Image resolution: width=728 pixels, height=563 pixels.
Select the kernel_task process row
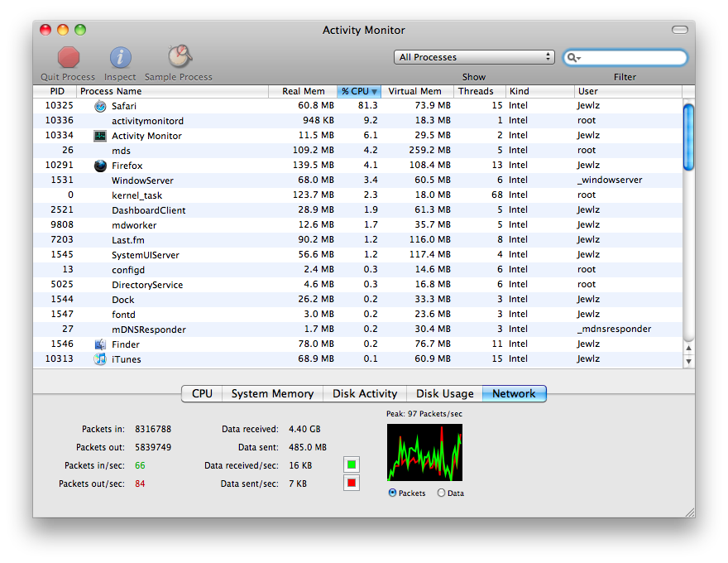pyautogui.click(x=358, y=195)
